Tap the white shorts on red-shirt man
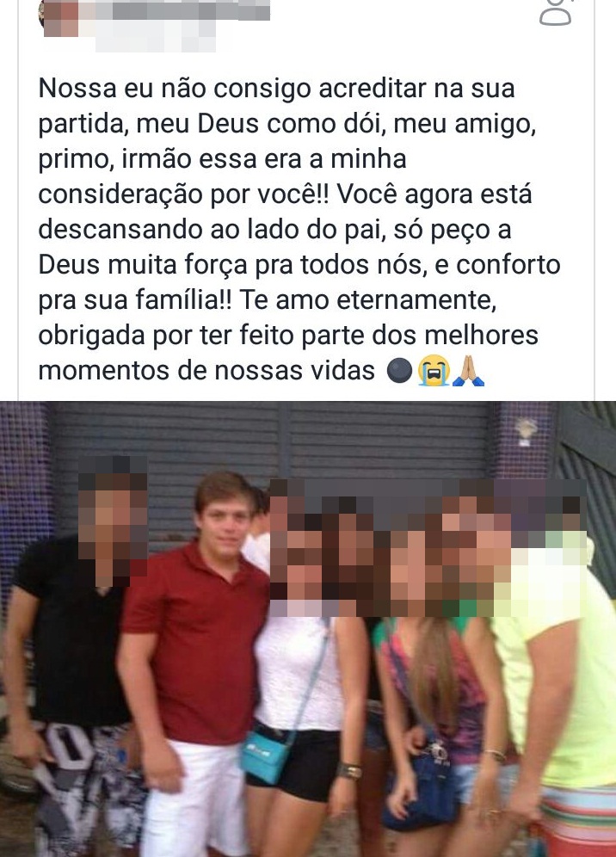 click(x=194, y=798)
